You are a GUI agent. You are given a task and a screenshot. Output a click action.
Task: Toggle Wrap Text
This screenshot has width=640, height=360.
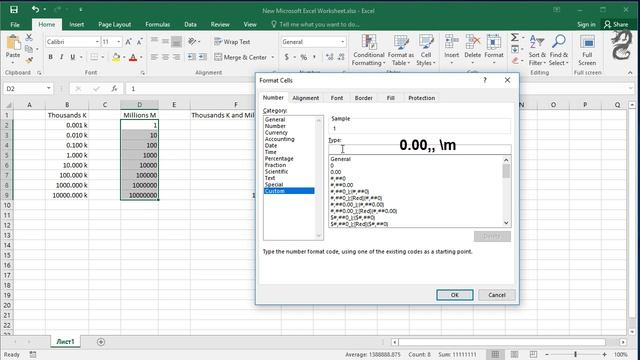tap(232, 42)
